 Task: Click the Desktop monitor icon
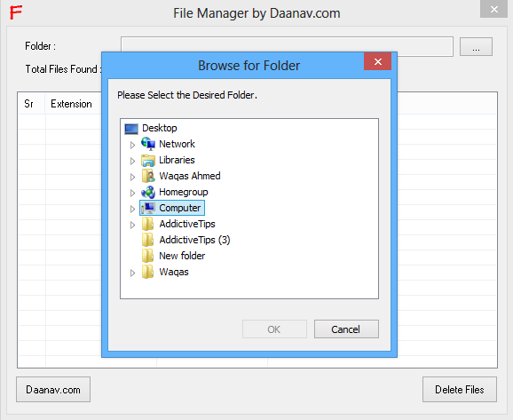click(x=131, y=129)
